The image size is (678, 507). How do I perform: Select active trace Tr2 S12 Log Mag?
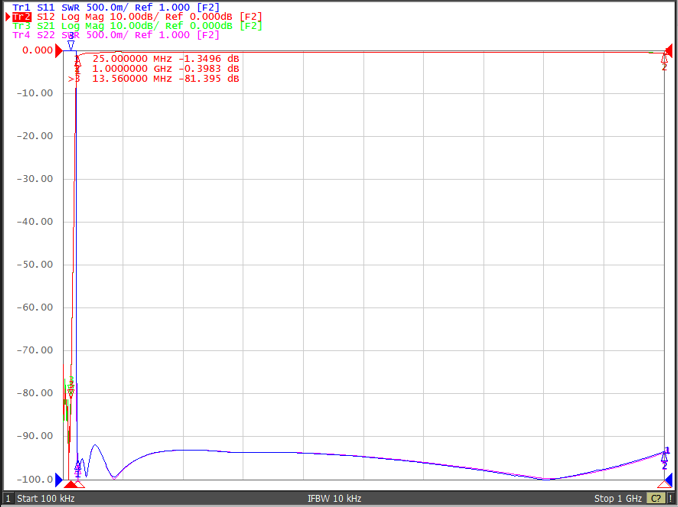(x=137, y=17)
